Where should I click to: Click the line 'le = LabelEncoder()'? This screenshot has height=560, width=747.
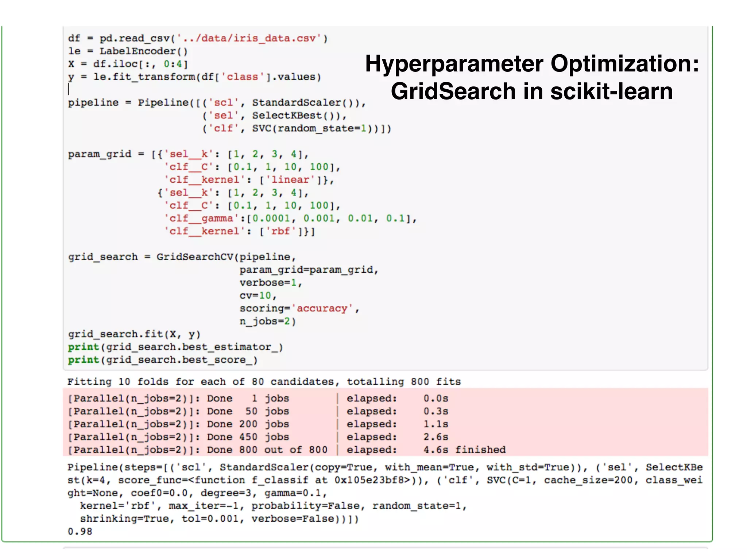point(128,51)
